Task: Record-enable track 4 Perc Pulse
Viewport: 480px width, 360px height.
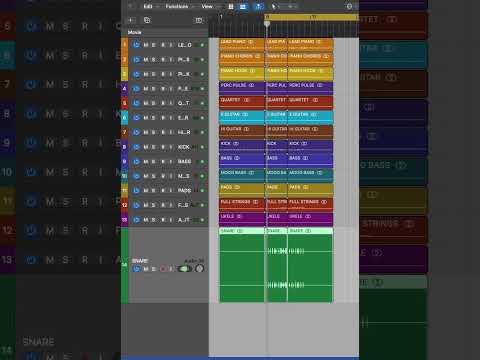Action: pos(163,89)
